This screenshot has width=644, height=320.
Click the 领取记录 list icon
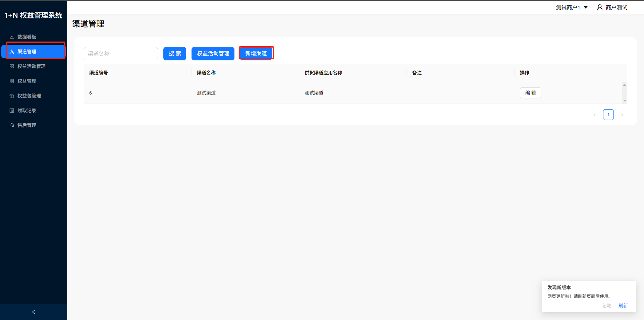[12, 111]
